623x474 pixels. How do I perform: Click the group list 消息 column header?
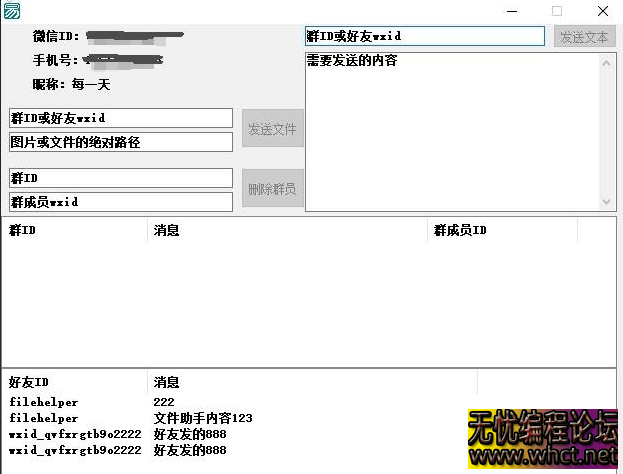[x=287, y=230]
